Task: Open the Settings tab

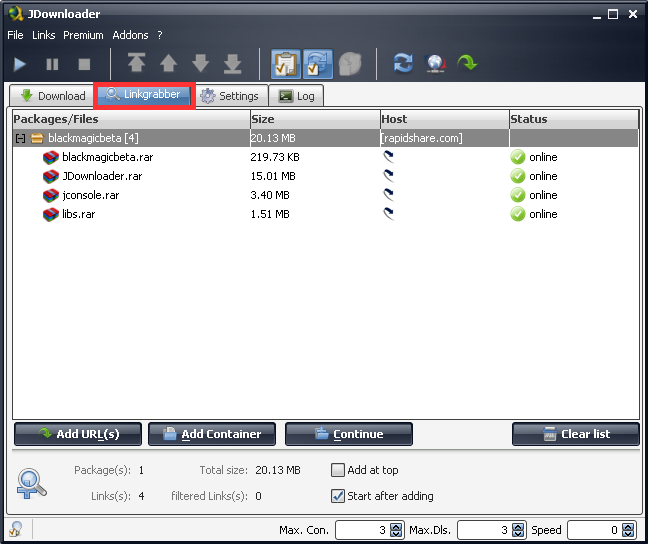Action: pos(230,96)
